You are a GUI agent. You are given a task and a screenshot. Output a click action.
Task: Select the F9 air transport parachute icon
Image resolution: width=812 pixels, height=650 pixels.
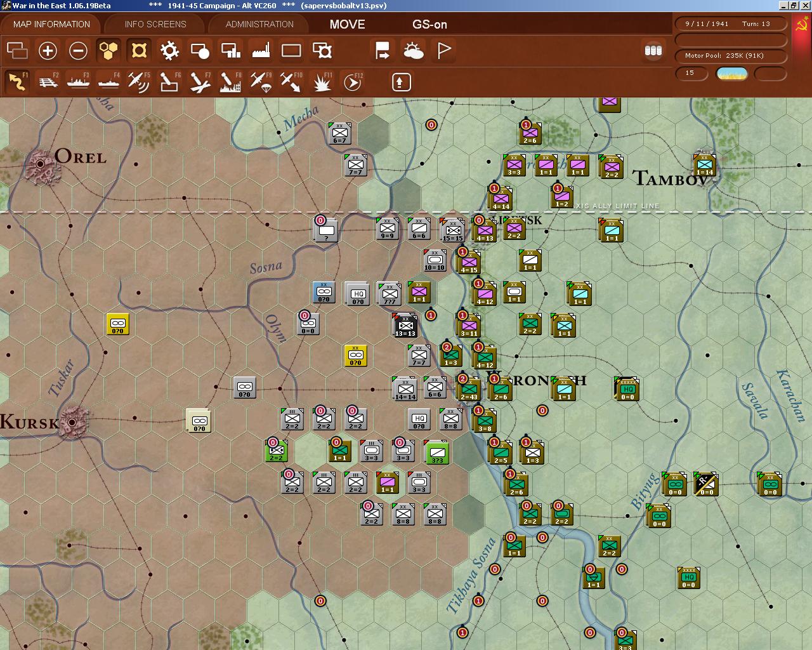coord(261,82)
